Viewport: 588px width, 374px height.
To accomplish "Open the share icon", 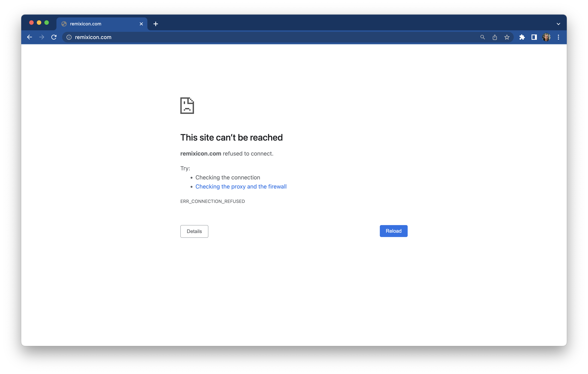I will 495,37.
